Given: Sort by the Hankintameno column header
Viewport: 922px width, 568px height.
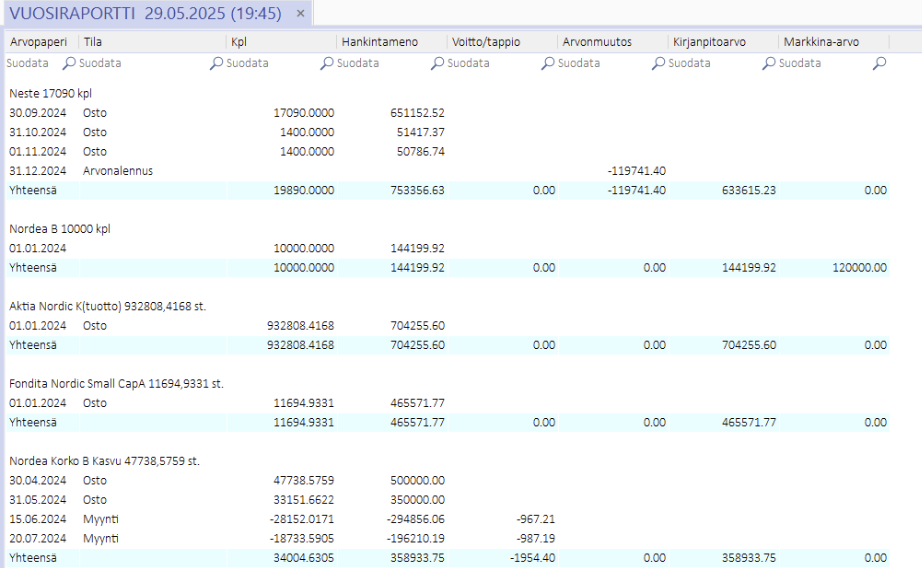Looking at the screenshot, I should [380, 42].
